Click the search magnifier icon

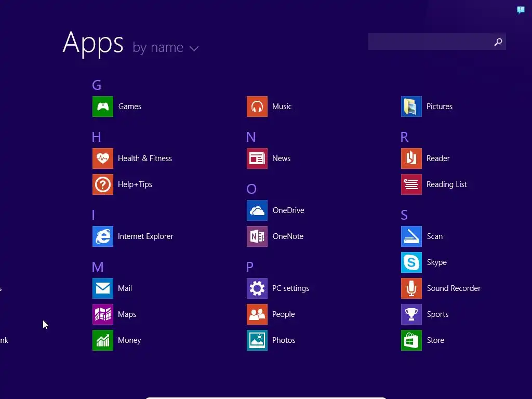tap(498, 42)
